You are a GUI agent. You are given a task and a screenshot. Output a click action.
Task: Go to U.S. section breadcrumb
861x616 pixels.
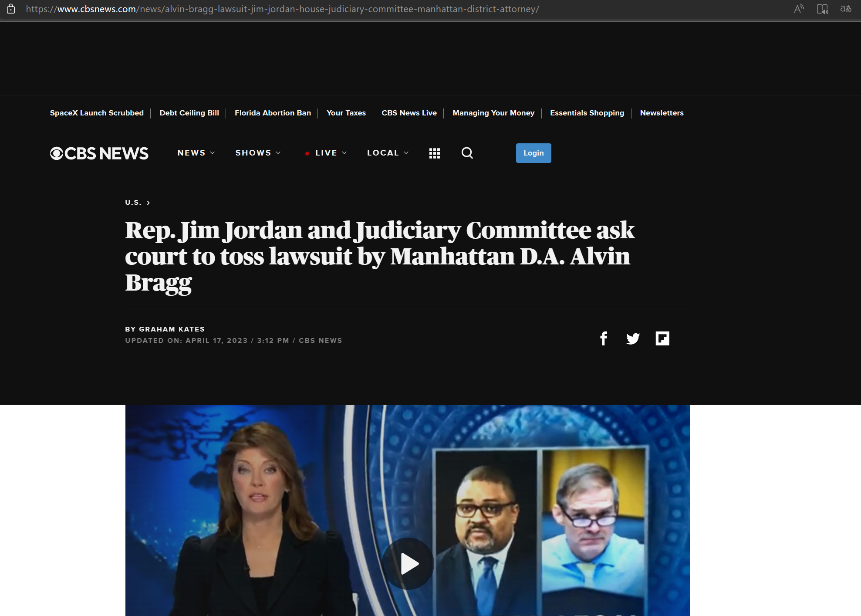138,203
